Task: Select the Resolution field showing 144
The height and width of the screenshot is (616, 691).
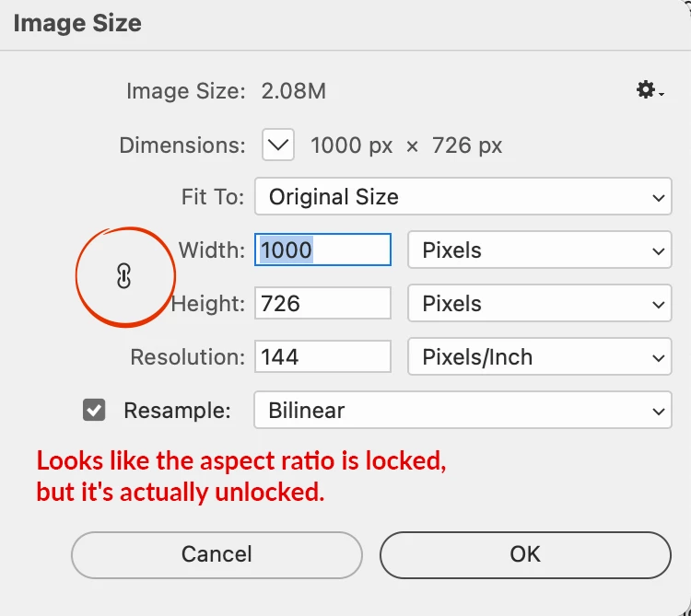Action: point(322,357)
